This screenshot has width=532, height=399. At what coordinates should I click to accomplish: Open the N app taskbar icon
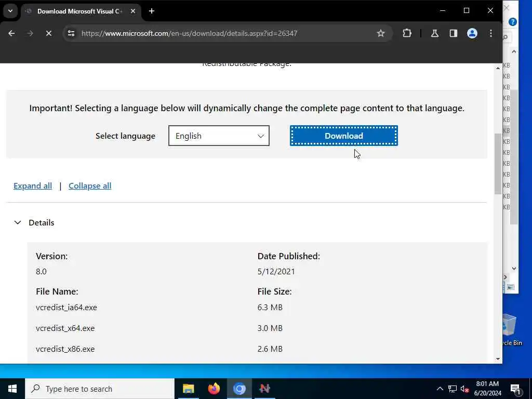tap(264, 389)
